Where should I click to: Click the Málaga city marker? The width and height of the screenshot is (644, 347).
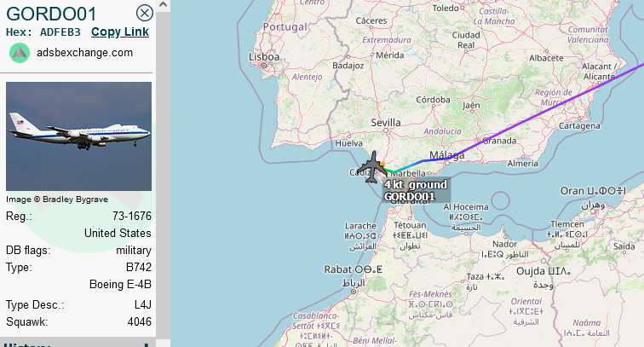(447, 163)
